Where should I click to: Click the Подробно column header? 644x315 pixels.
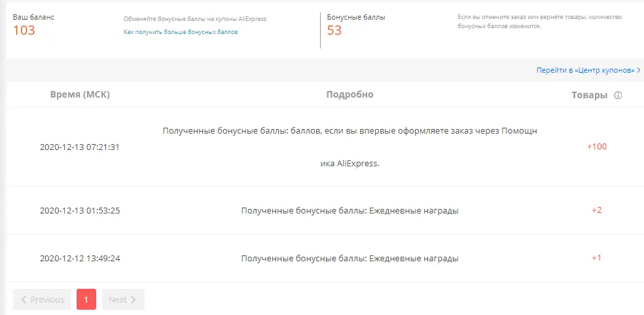point(350,94)
